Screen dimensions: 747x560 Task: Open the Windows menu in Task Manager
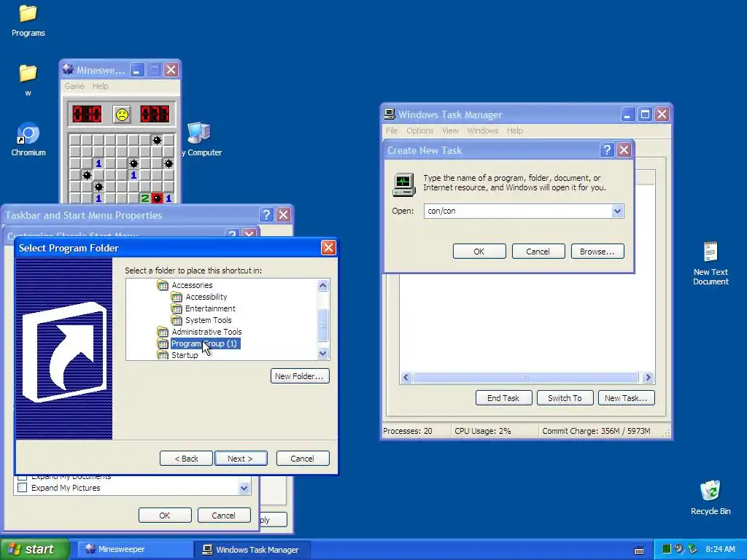click(483, 131)
